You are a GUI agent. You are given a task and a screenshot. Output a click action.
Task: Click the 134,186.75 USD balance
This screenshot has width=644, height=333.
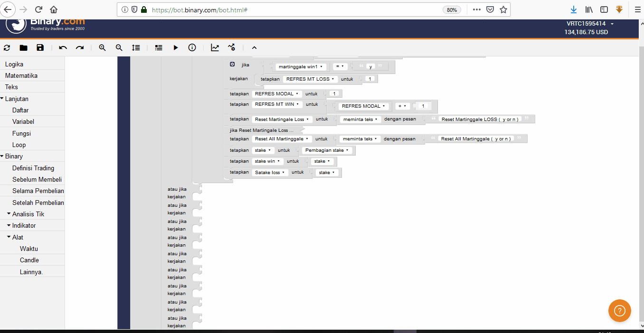point(586,32)
